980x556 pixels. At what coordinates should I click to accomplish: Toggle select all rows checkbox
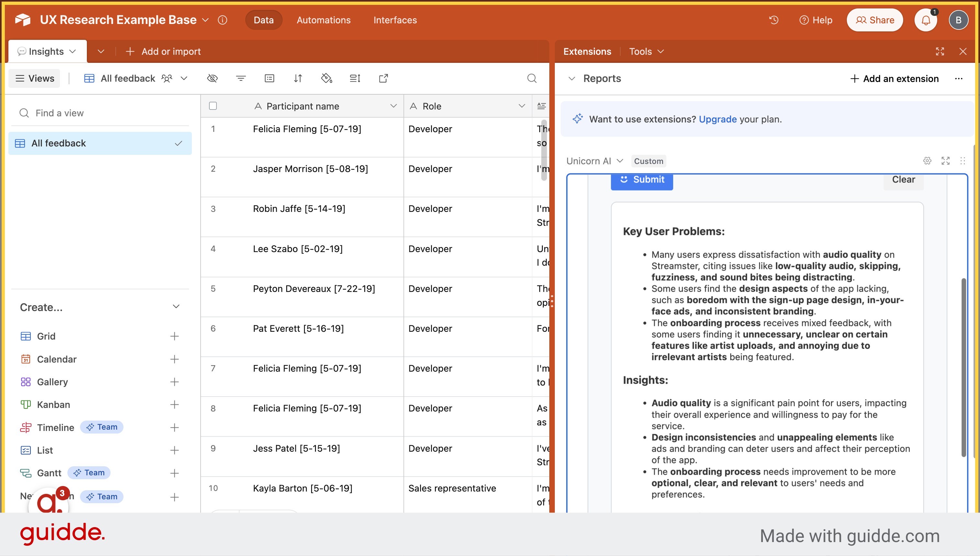213,106
